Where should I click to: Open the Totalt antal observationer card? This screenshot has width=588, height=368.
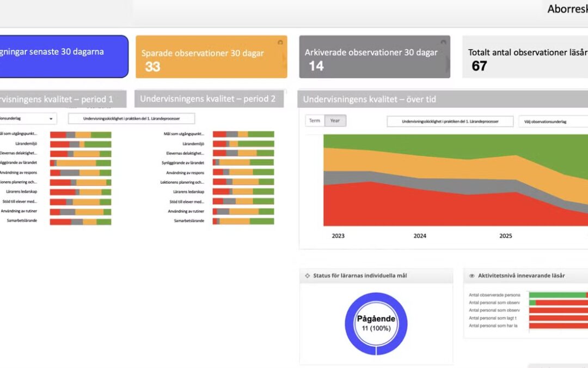click(525, 57)
